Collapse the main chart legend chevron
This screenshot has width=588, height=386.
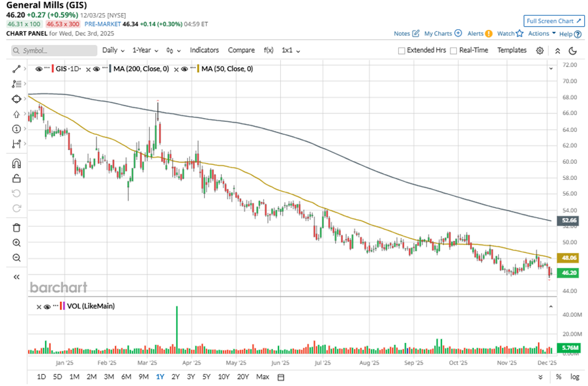[x=551, y=68]
